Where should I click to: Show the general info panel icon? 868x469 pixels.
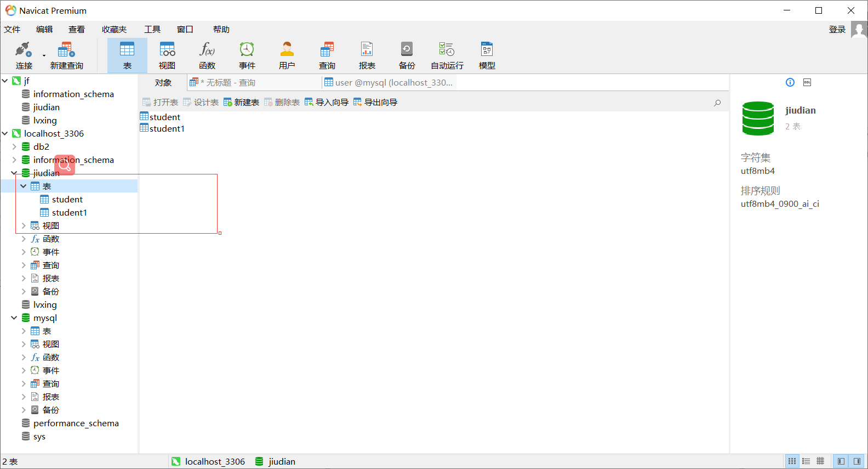pos(790,82)
